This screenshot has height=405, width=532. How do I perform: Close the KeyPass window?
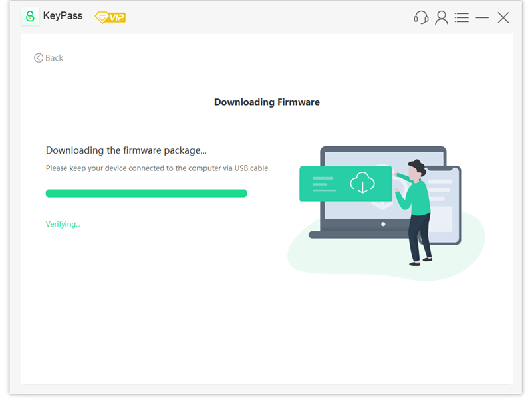tap(503, 18)
